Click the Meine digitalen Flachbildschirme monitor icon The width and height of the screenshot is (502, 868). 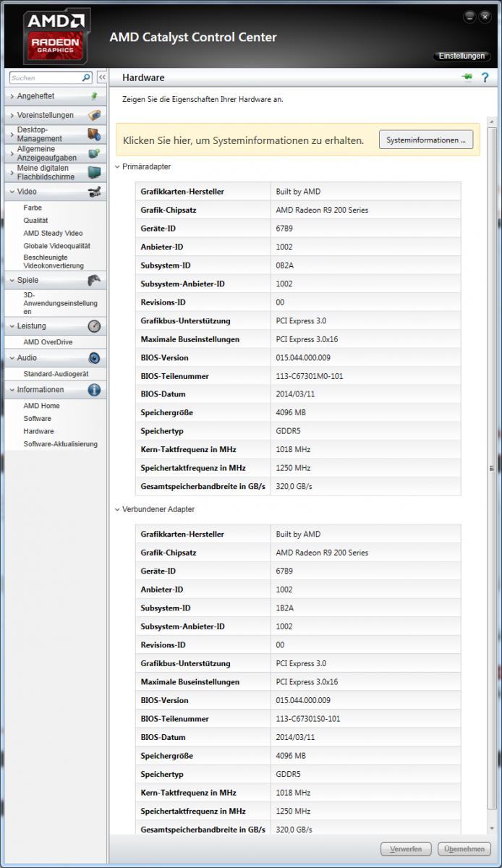94,172
